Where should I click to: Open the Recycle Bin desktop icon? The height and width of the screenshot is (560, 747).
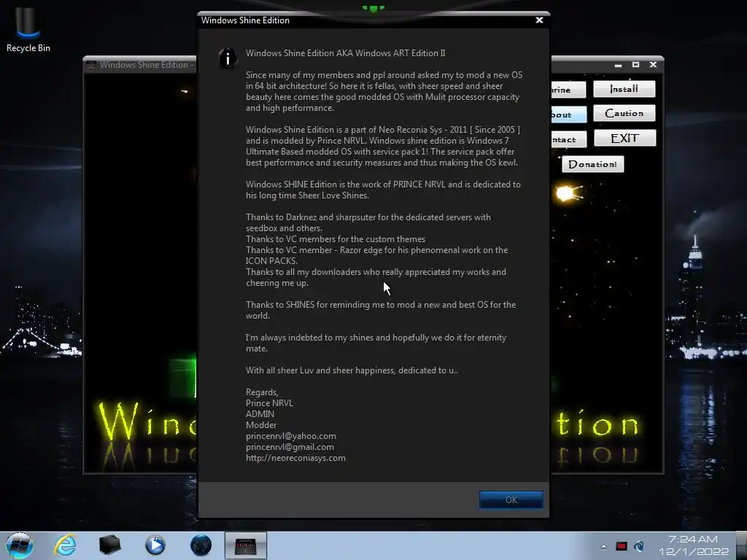(28, 29)
